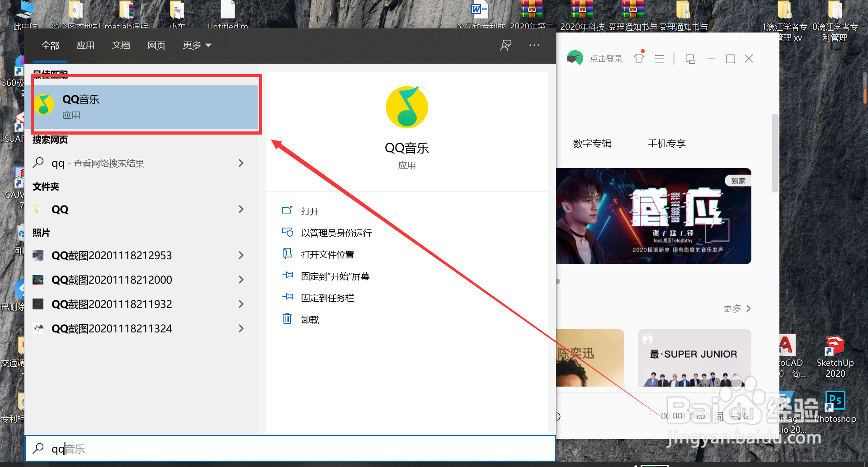Viewport: 868px width, 467px height.
Task: Switch QQ Music to mini-player mode icon
Action: (690, 59)
